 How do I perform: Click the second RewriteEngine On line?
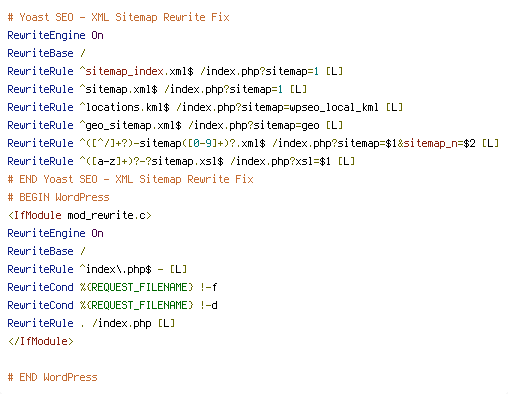55,233
